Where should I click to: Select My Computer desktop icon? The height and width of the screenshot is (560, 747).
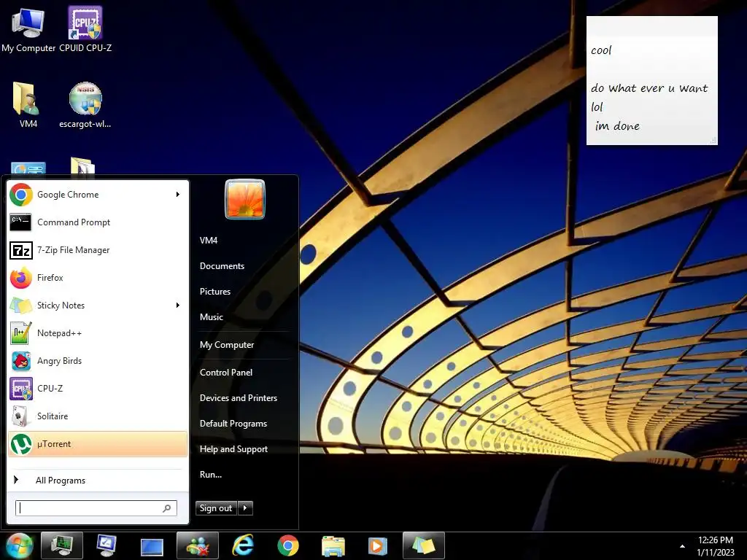(28, 30)
